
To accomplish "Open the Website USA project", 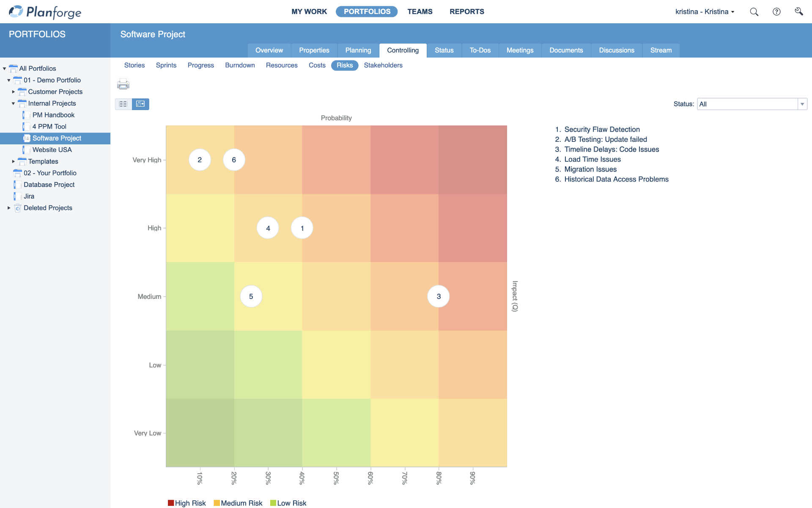I will 52,149.
